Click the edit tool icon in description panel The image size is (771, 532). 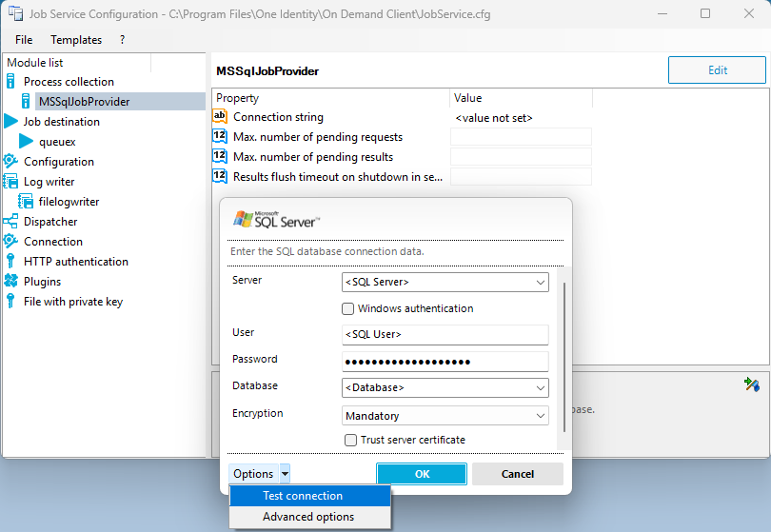pos(752,384)
